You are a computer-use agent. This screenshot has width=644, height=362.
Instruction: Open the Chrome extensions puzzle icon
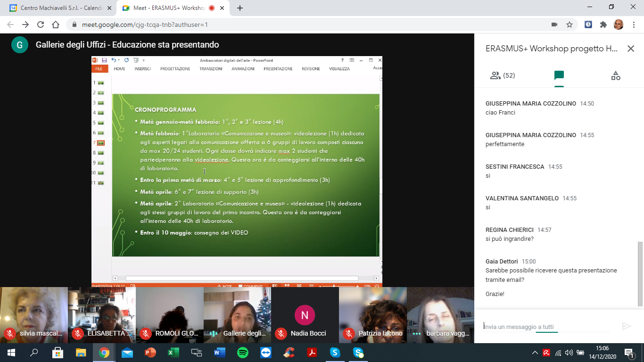click(603, 25)
